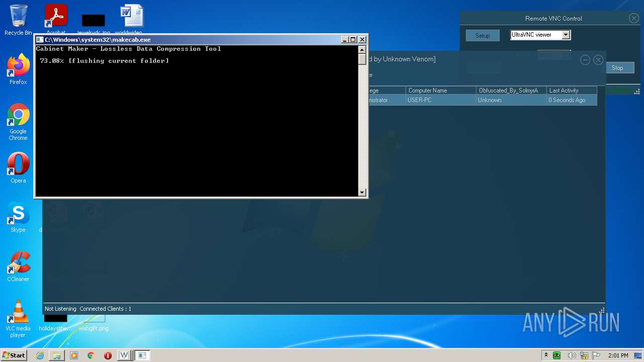
Task: Switch to the Word taskbar button
Action: point(124,355)
